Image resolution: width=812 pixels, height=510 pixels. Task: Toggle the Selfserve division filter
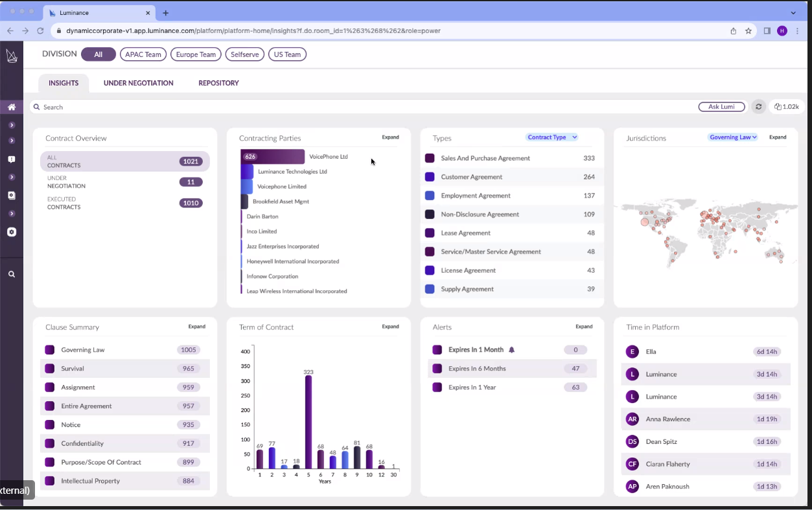[245, 54]
